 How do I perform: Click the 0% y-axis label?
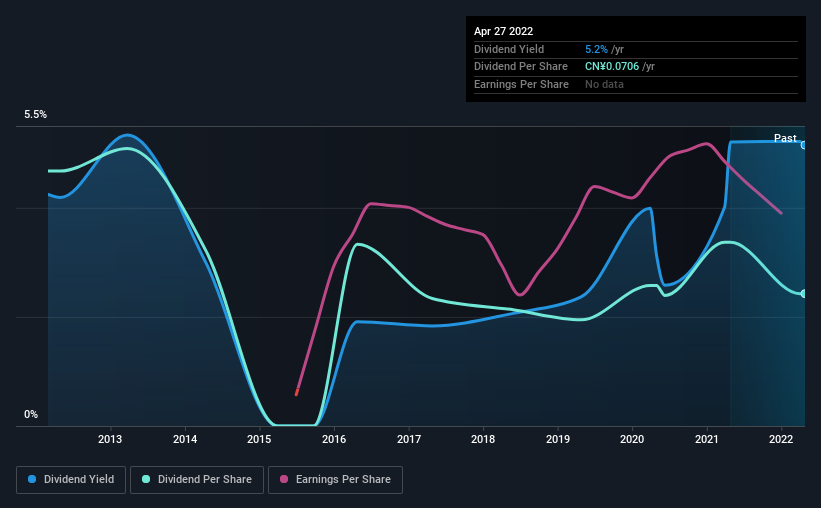tap(31, 414)
